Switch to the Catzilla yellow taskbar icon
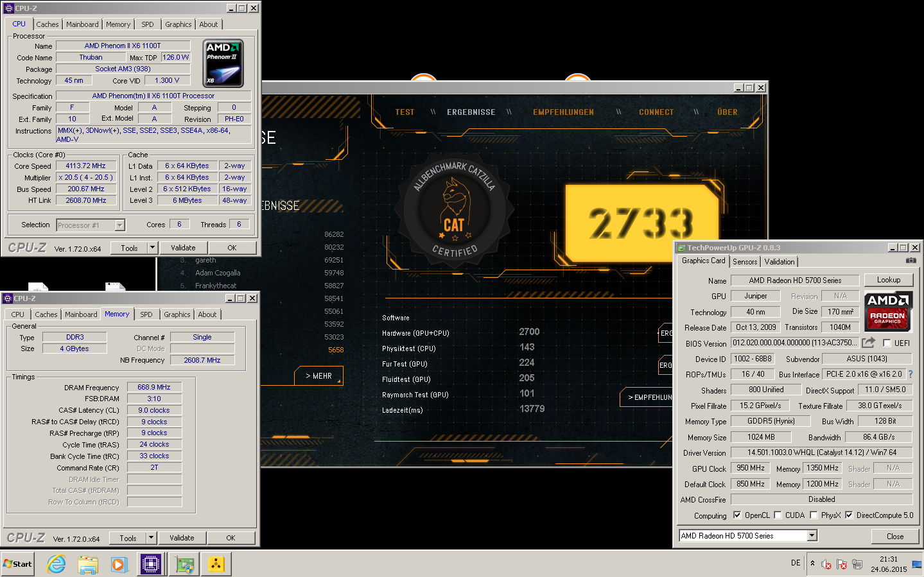The width and height of the screenshot is (924, 577). (216, 564)
